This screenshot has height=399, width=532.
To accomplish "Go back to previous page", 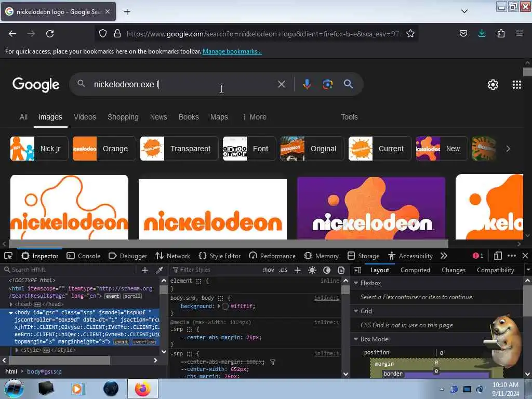I will [12, 34].
